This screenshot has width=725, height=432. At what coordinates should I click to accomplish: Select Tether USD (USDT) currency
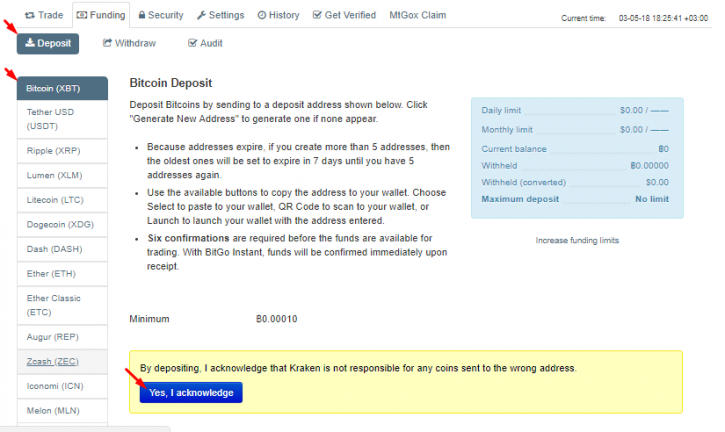tap(62, 119)
